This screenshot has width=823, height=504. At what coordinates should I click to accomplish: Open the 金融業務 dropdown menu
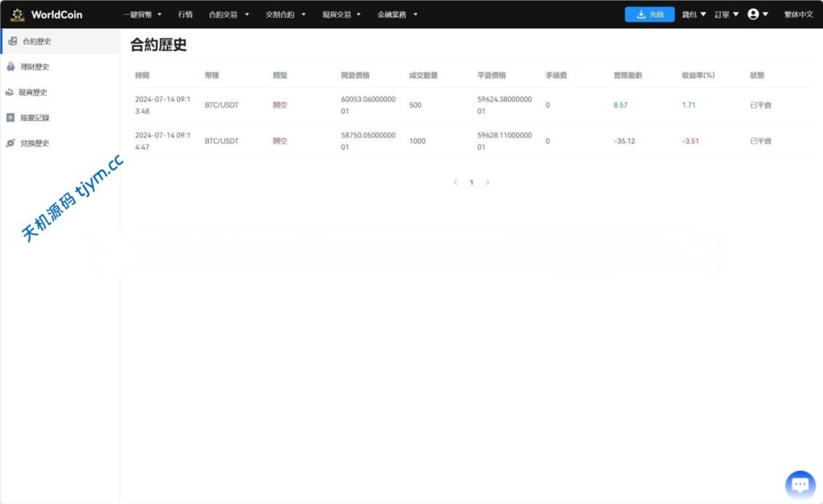[397, 14]
